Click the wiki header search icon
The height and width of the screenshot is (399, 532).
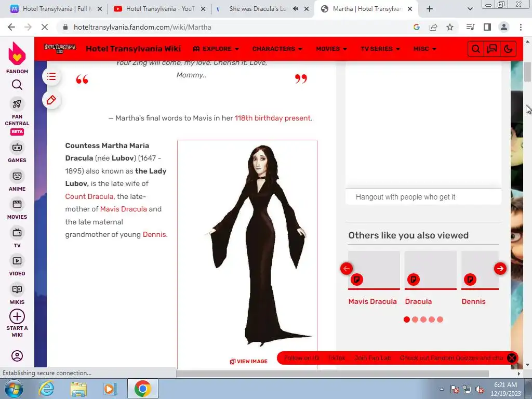point(476,49)
